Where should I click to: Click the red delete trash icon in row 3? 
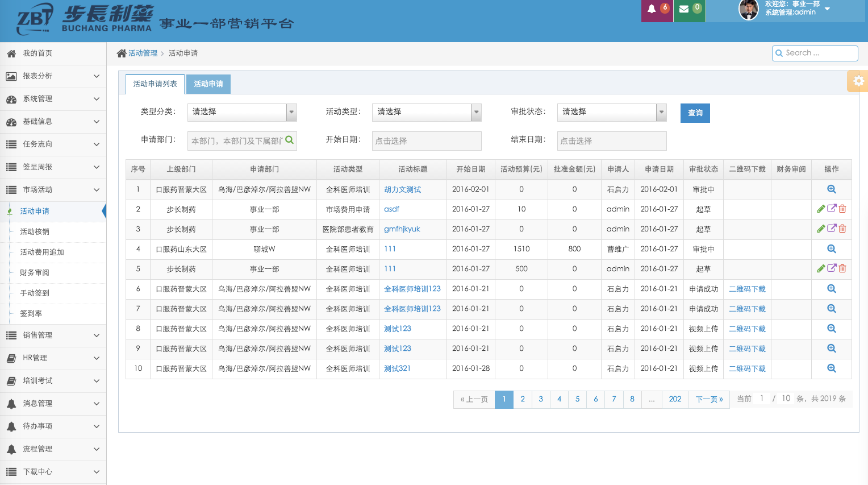tap(842, 229)
